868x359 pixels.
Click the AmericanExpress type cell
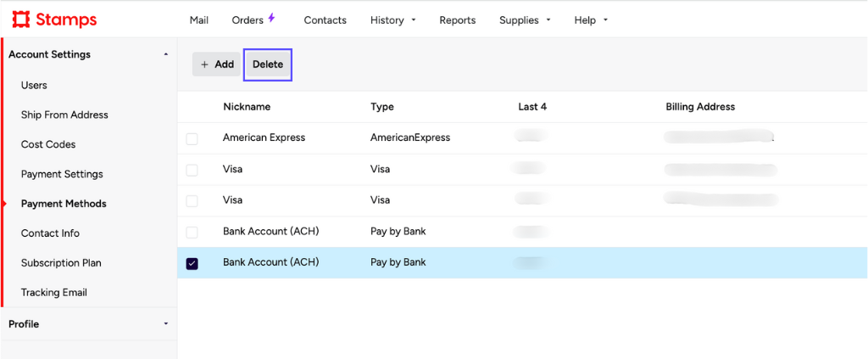click(x=410, y=137)
